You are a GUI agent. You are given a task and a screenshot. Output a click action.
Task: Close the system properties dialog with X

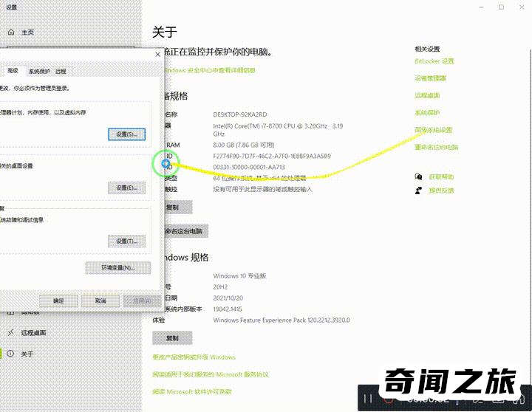(x=158, y=54)
